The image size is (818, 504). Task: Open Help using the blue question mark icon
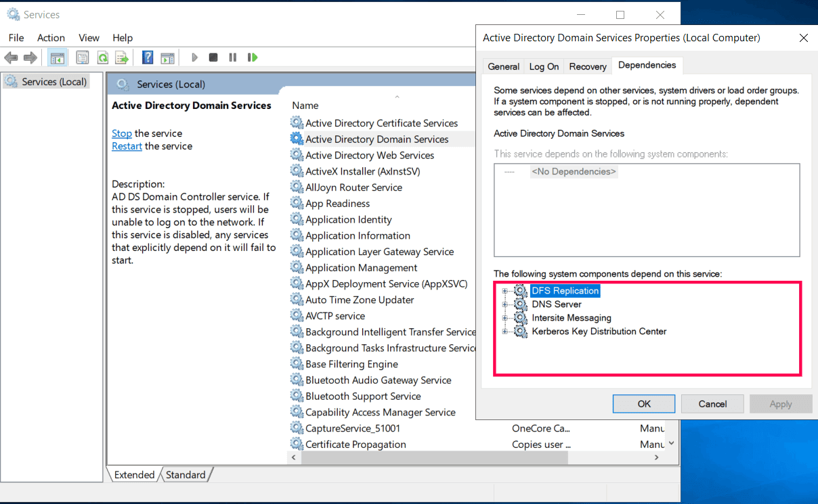[x=147, y=57]
